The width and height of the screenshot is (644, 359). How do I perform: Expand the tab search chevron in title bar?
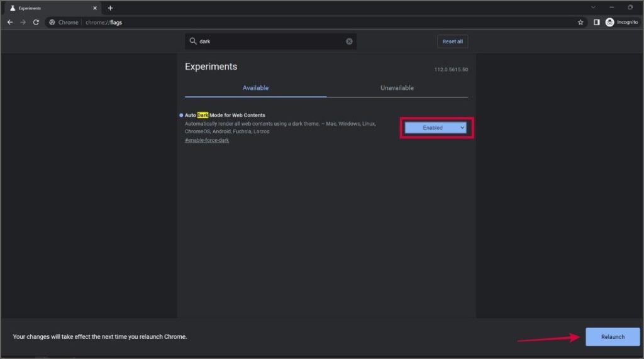(x=593, y=8)
